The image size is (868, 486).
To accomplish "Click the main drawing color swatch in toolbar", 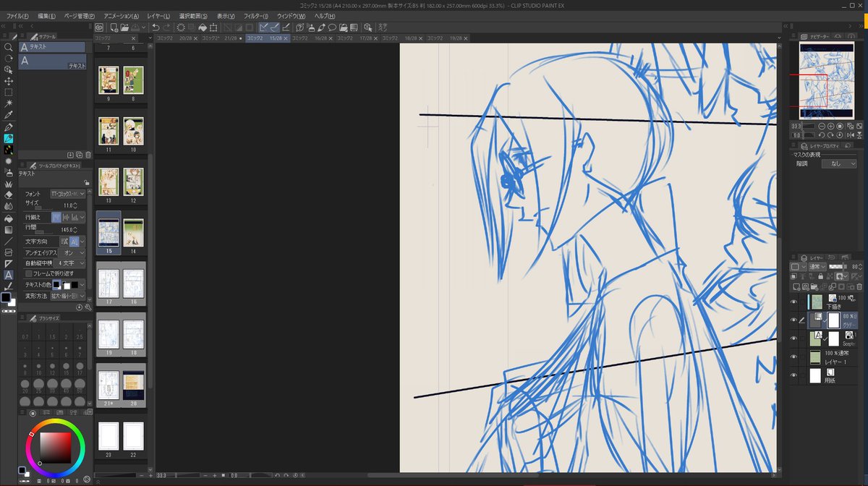I will 7,297.
